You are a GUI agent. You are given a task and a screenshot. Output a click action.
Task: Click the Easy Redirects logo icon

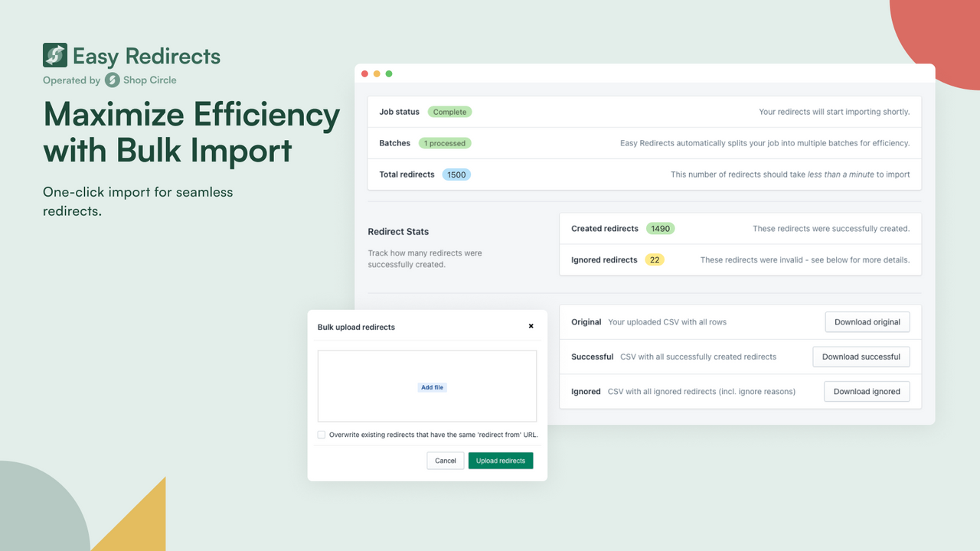point(54,55)
